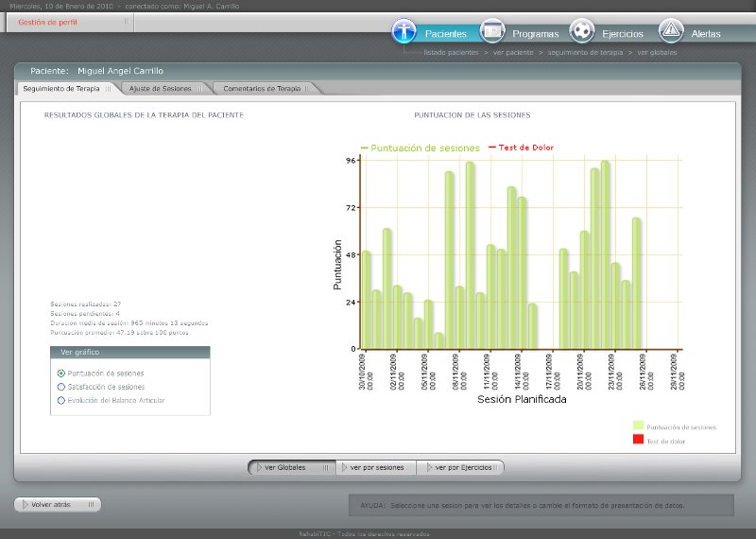
Task: Switch to Comentarios de Terapia tab
Action: pos(266,89)
